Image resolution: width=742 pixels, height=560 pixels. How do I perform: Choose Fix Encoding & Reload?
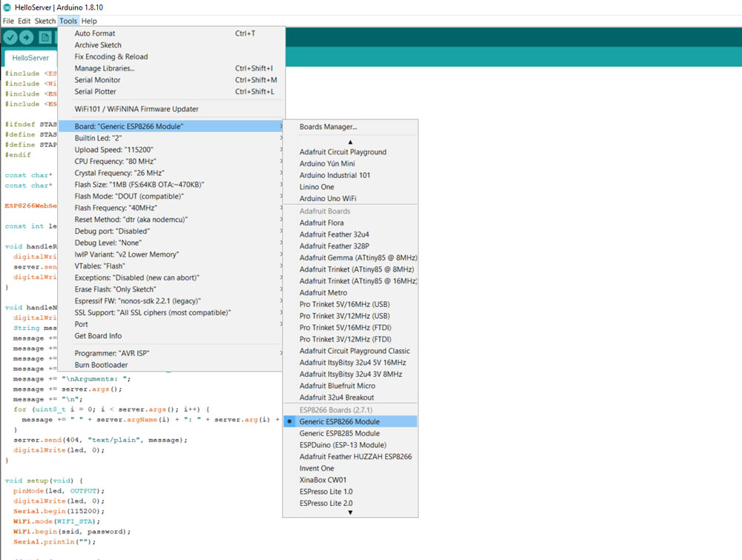point(171,57)
